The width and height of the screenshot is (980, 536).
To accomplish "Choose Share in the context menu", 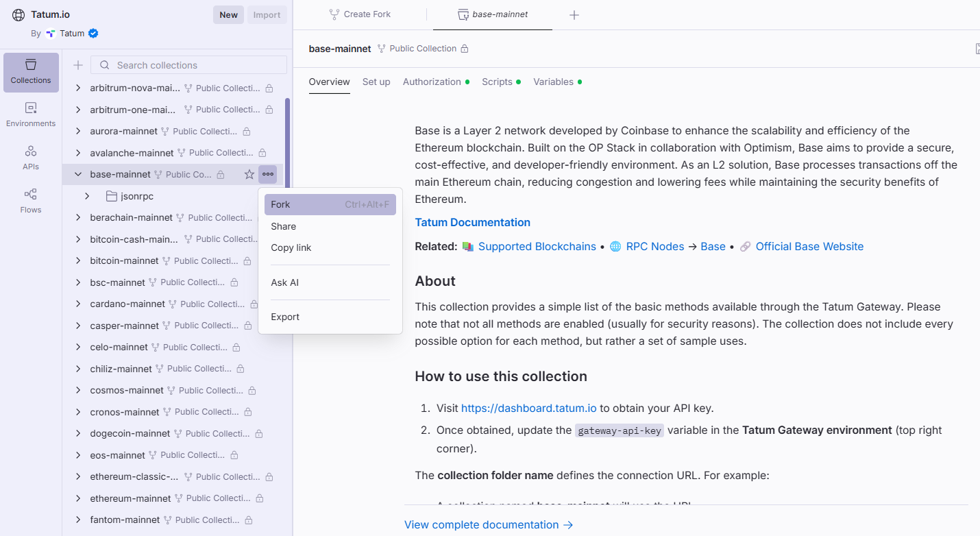I will (330, 226).
